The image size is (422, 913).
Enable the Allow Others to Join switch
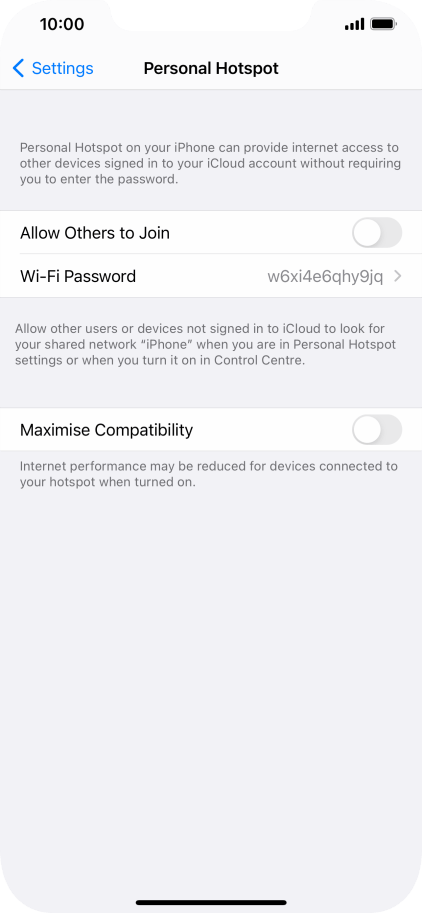tap(377, 233)
